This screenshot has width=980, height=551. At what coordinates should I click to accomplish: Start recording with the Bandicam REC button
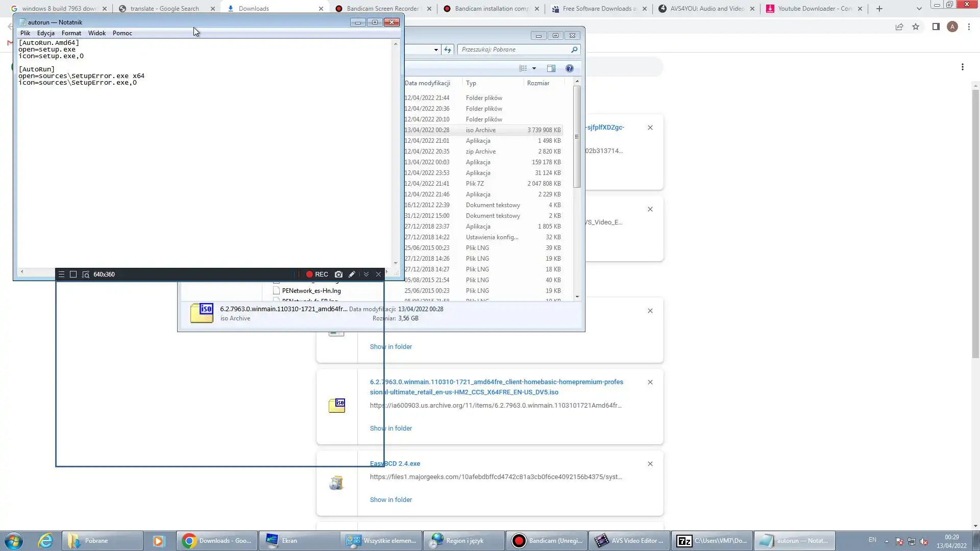(x=317, y=274)
